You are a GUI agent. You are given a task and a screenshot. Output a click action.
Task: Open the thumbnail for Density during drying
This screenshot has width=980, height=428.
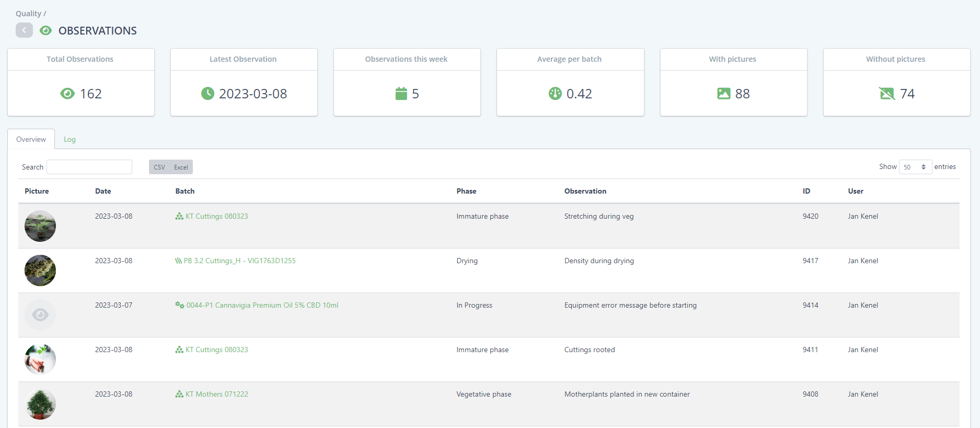40,271
